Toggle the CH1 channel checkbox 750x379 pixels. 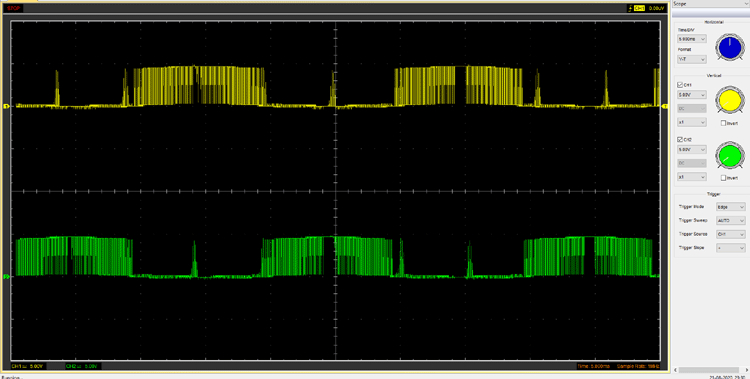pyautogui.click(x=680, y=85)
